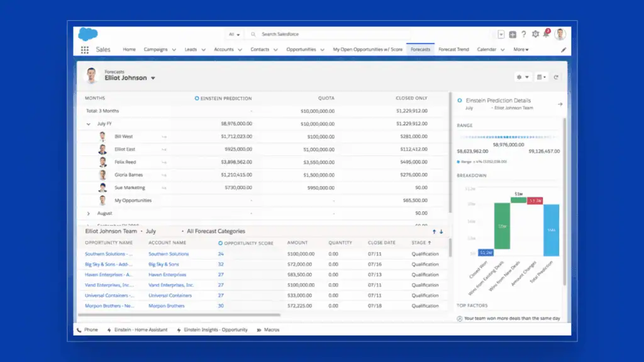Viewport: 644px width, 362px height.
Task: Click the pencil edit icon near More tab
Action: click(x=563, y=49)
